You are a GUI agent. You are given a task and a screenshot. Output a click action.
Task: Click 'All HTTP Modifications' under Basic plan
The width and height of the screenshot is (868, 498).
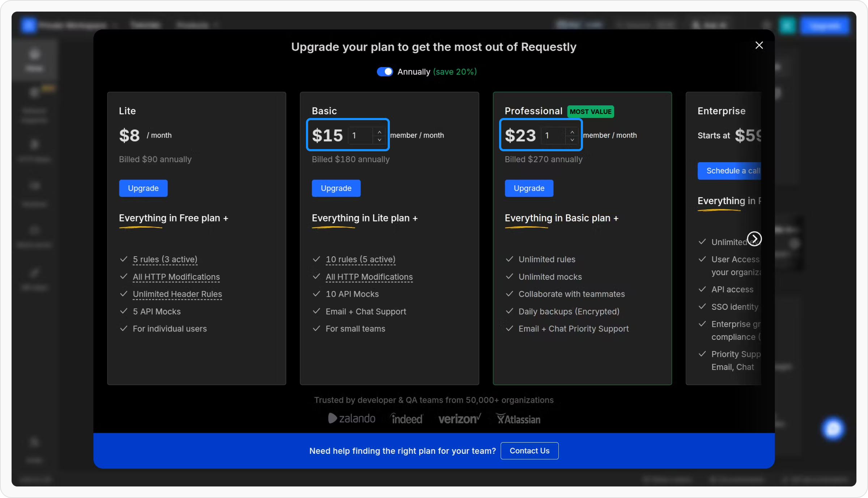[x=369, y=277]
